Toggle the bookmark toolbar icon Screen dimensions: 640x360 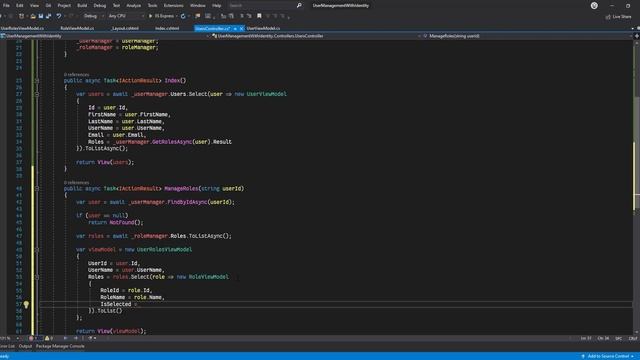pos(259,16)
